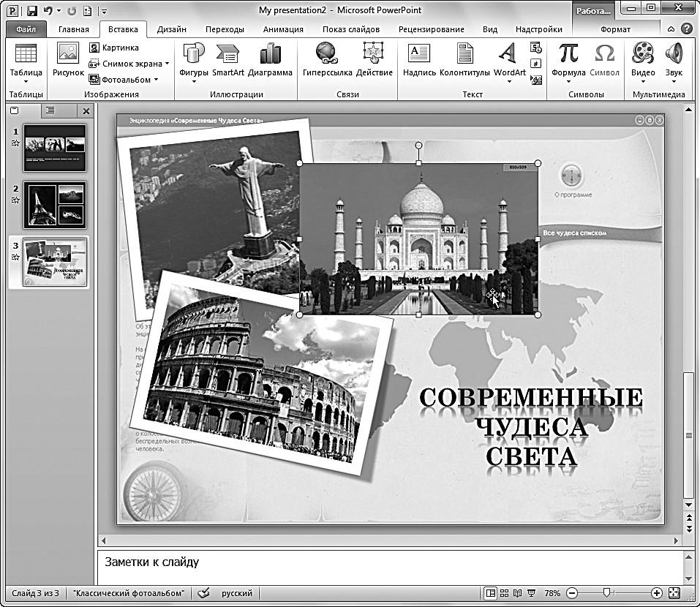The height and width of the screenshot is (607, 700).
Task: Open the Колонтитулы header and footer dialog
Action: coord(464,60)
